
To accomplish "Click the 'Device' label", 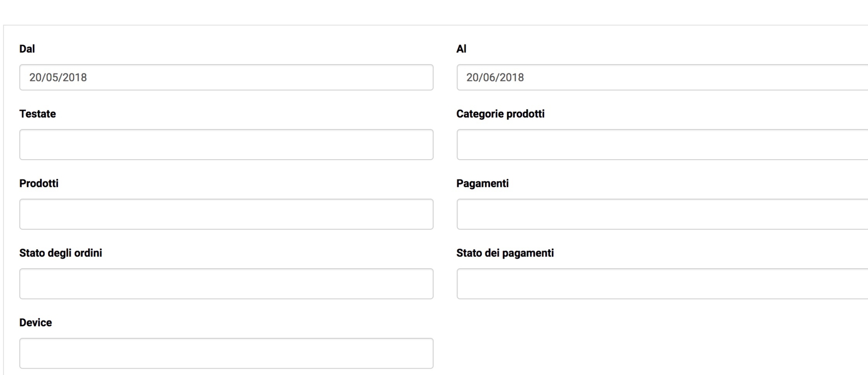I will pos(35,323).
